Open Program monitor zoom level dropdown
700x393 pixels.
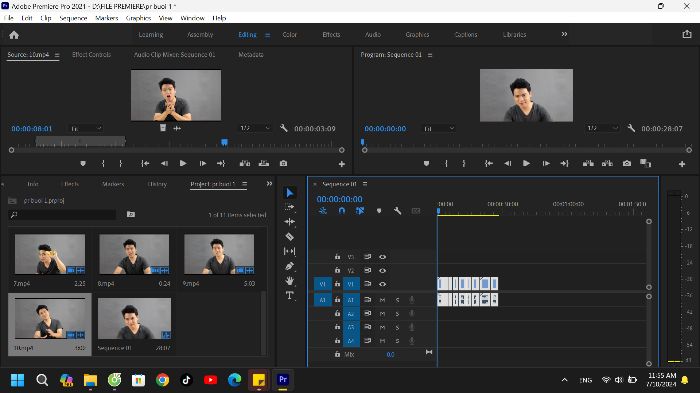[439, 129]
